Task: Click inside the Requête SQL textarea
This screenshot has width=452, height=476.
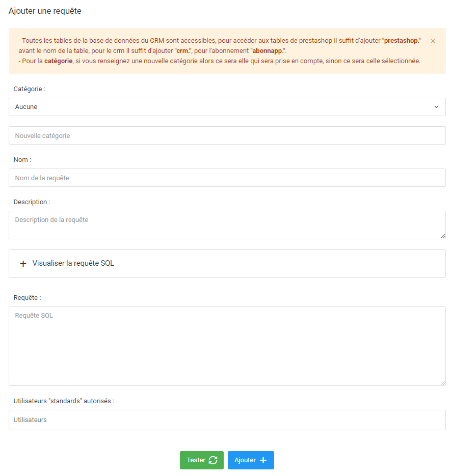Action: pyautogui.click(x=227, y=346)
